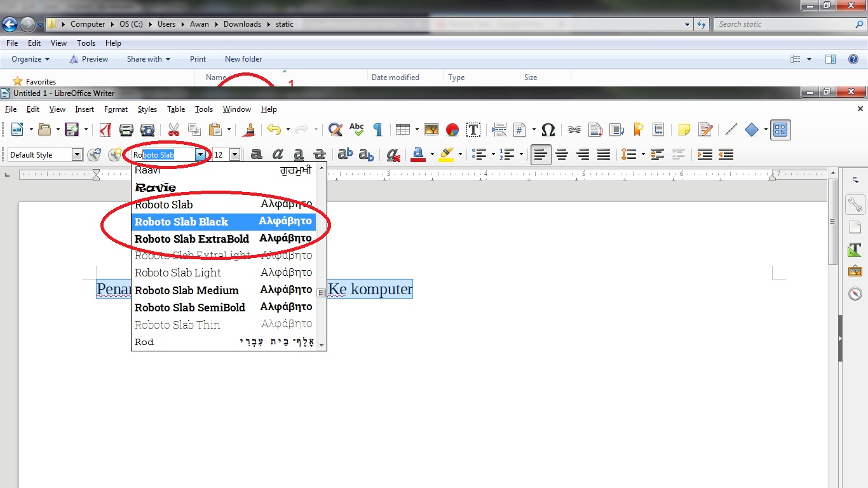Click the Clear Direct Formatting icon
Viewport: 868px width, 488px height.
(x=393, y=154)
